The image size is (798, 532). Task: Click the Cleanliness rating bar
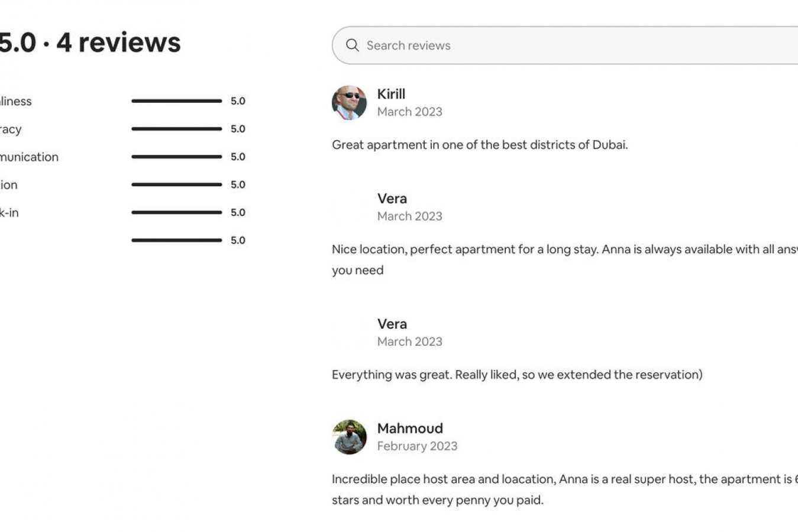pos(176,101)
